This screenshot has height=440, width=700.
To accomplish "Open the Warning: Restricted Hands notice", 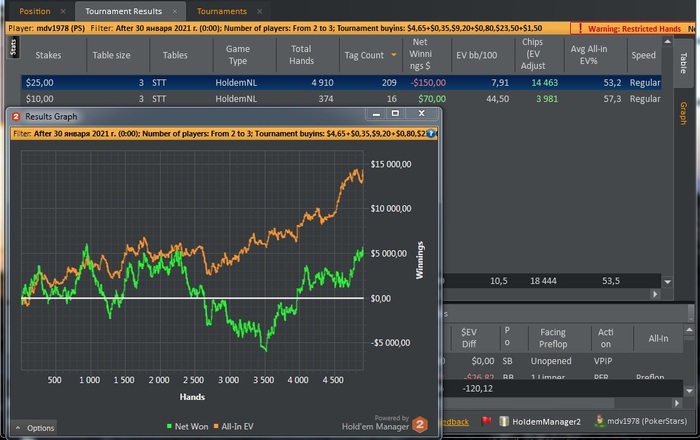I will (x=634, y=29).
